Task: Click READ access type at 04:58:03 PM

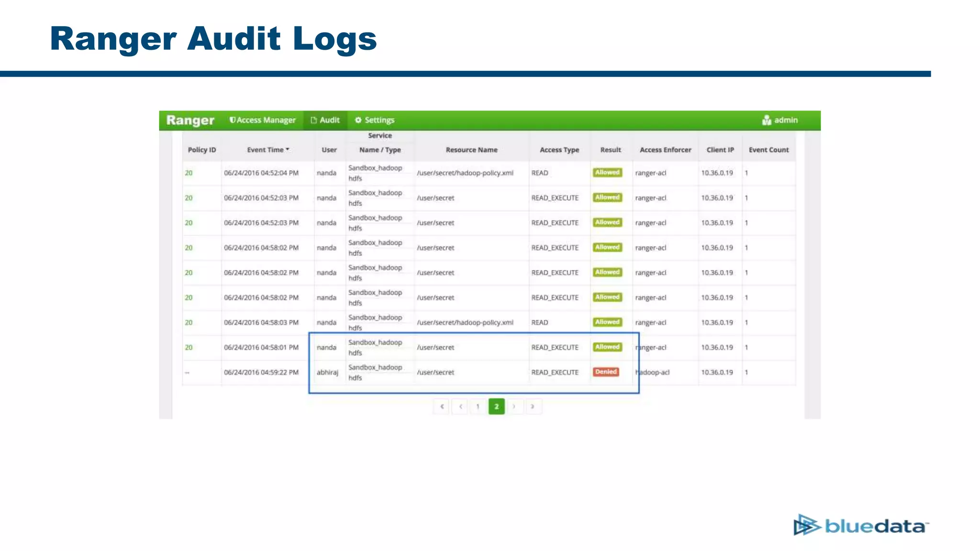Action: (x=540, y=322)
